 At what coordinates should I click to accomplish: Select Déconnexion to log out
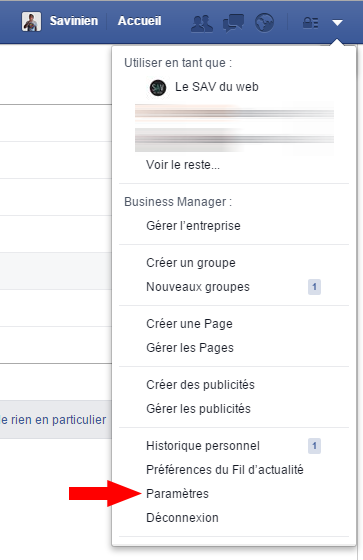[182, 518]
